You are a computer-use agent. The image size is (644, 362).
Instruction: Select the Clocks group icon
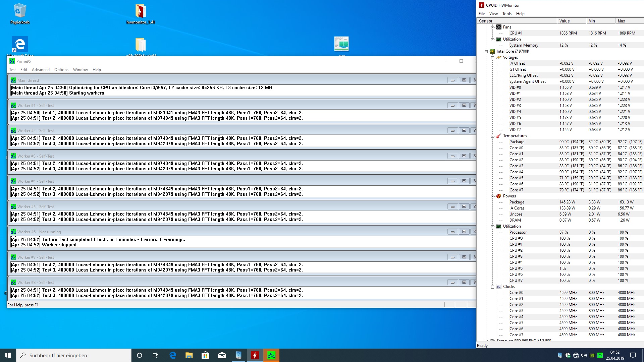pos(499,287)
